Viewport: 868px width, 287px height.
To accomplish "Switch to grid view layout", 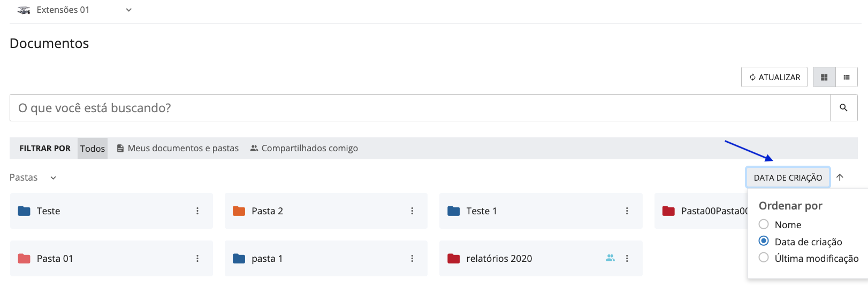I will 824,77.
